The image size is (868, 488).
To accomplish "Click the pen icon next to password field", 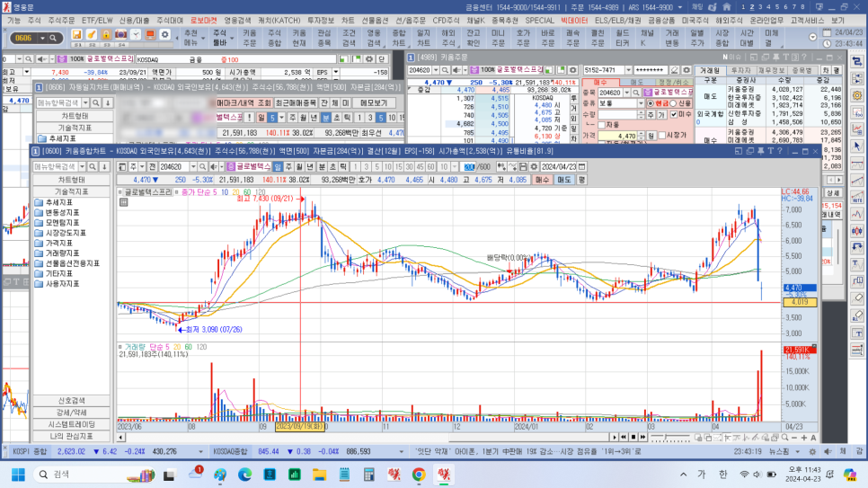I will click(674, 70).
